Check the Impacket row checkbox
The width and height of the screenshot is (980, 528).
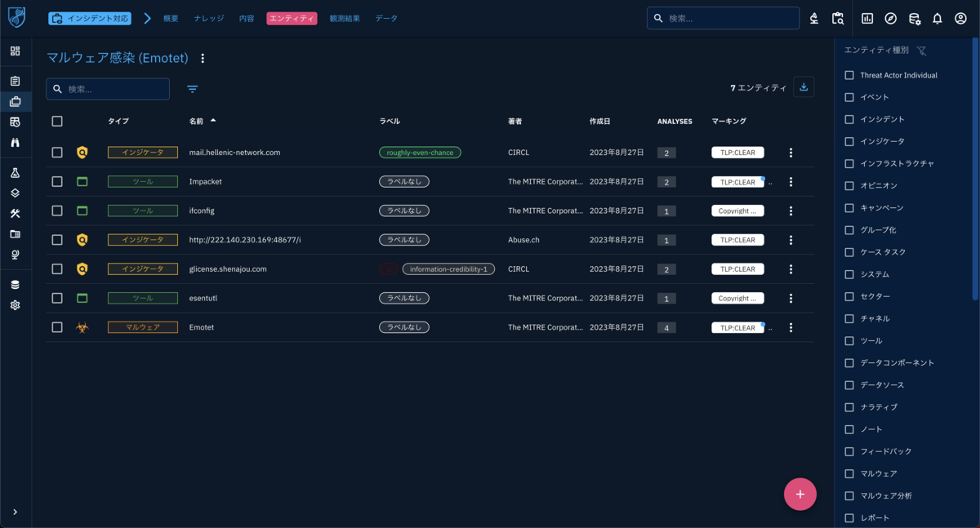pos(57,181)
